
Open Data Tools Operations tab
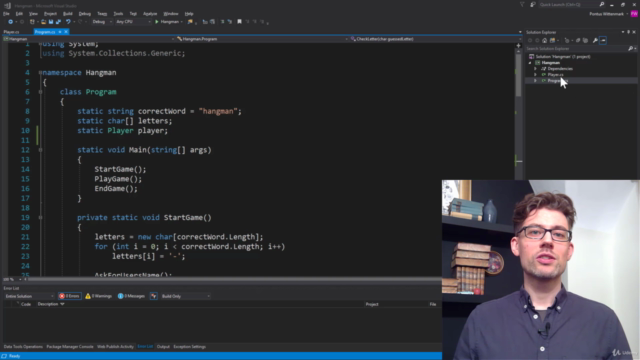23,347
